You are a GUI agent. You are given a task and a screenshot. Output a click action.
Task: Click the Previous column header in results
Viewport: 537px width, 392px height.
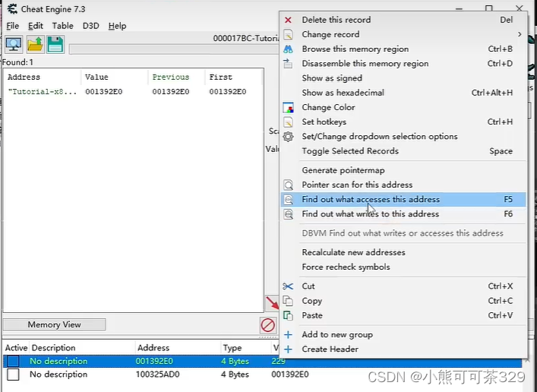[x=177, y=77]
